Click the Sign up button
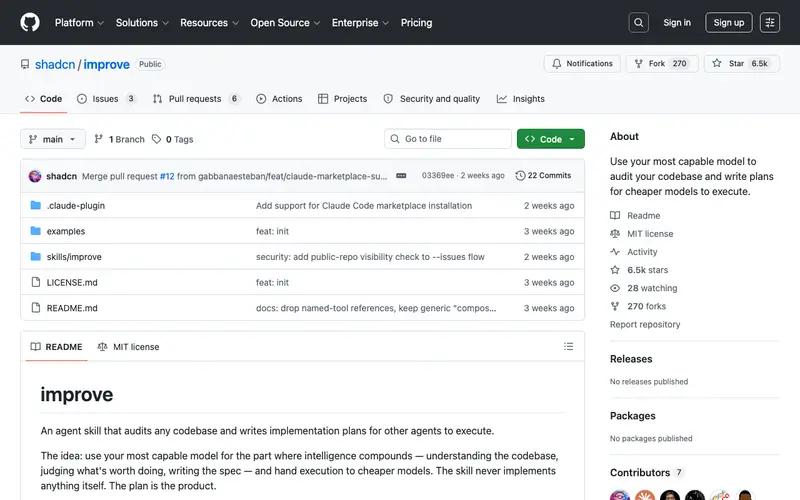Image resolution: width=800 pixels, height=500 pixels. (x=729, y=22)
